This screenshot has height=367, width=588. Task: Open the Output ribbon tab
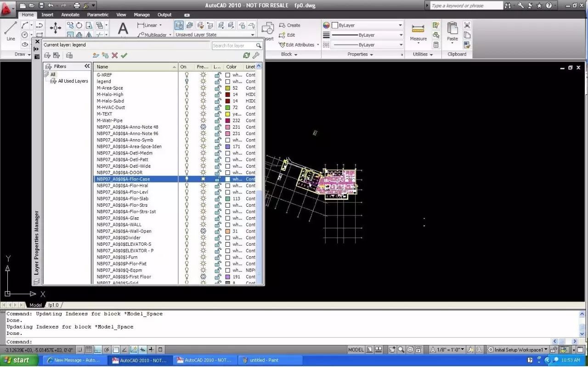pos(164,15)
